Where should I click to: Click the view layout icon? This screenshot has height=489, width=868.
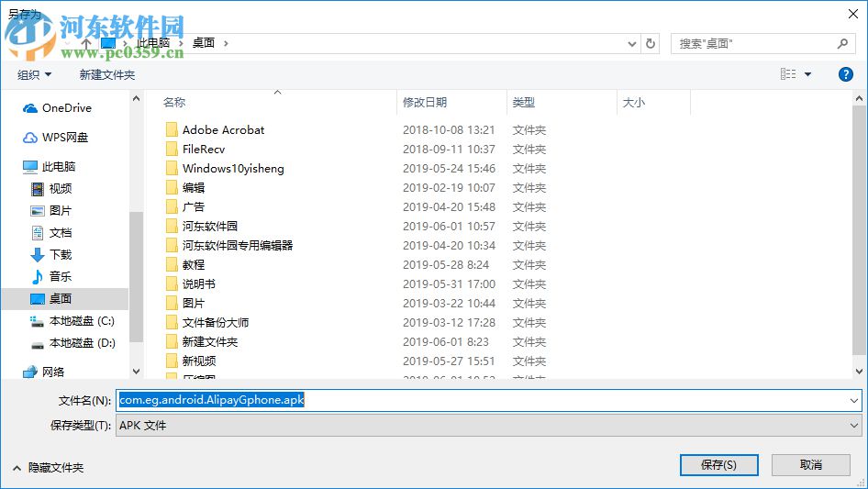point(788,73)
